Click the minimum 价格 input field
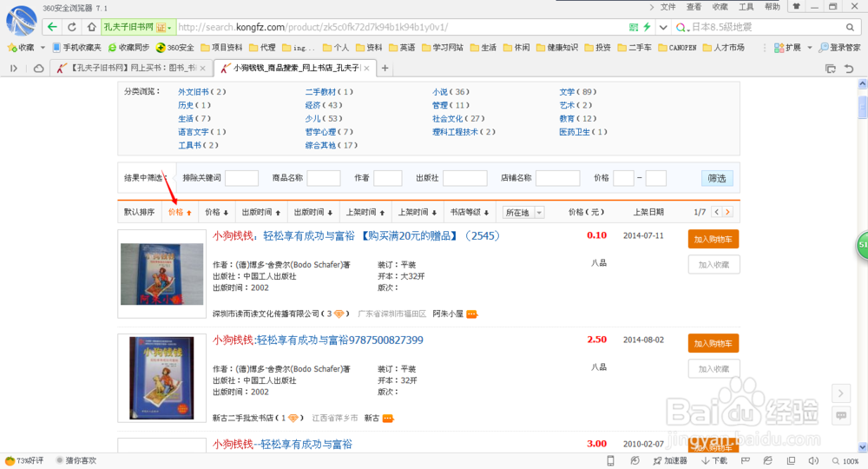 click(x=623, y=178)
